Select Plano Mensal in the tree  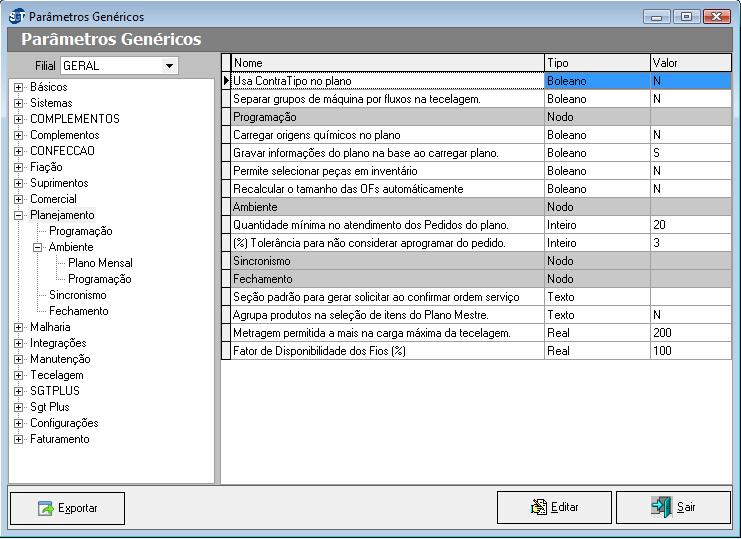(x=100, y=263)
